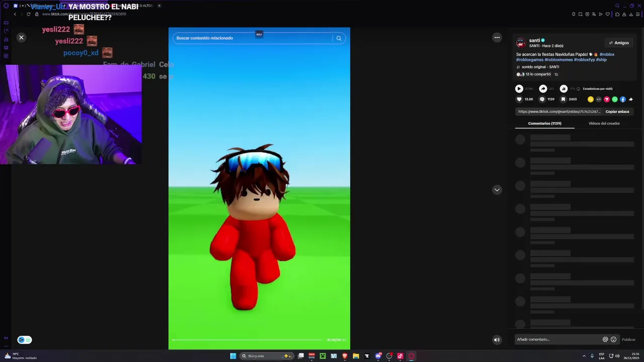Open the taskbar clock showing 21:35
This screenshot has width=644, height=362.
tap(631, 356)
